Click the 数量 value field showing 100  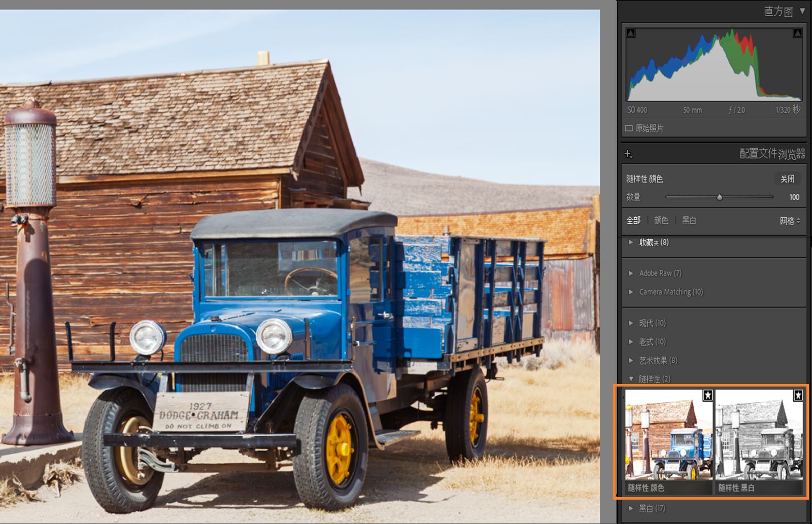click(794, 197)
